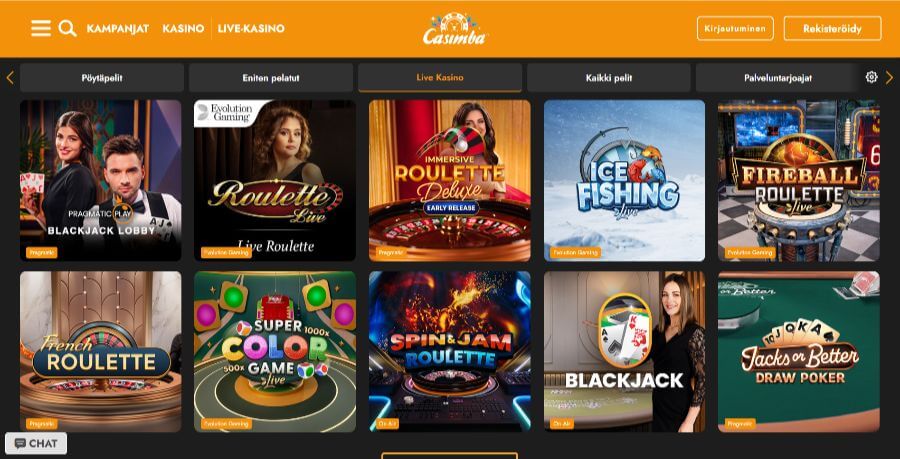The height and width of the screenshot is (459, 900).
Task: Start the Super Color Game Live
Action: tap(275, 352)
